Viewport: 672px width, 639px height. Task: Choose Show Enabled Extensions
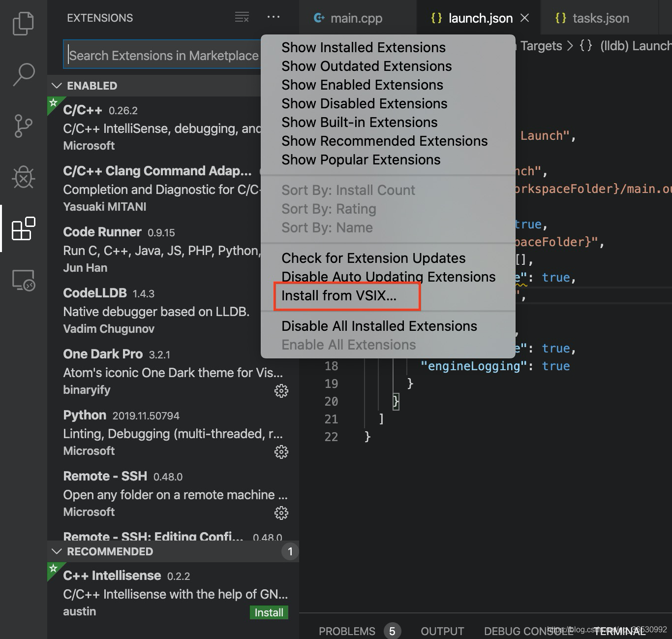click(x=362, y=85)
